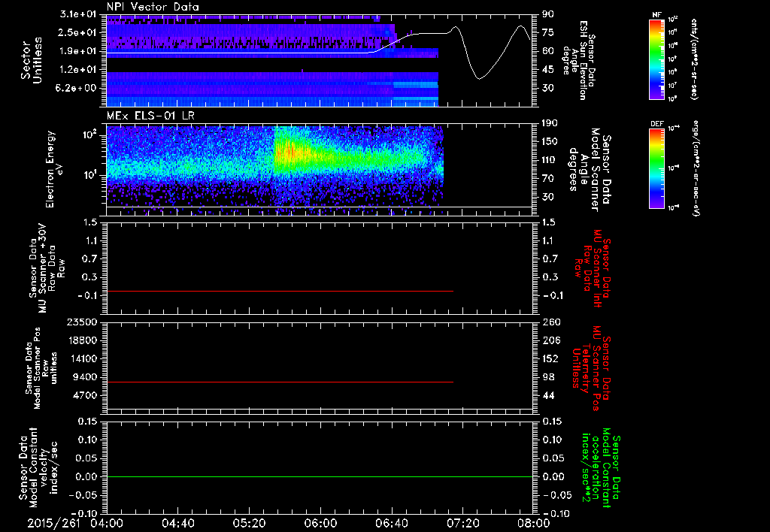Click the green line in velocity panel
This screenshot has width=770, height=532.
(x=319, y=476)
